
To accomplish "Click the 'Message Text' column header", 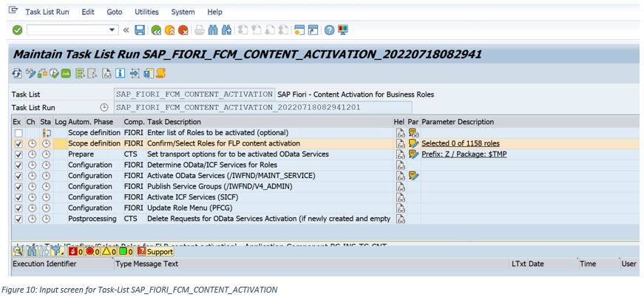I will click(156, 264).
